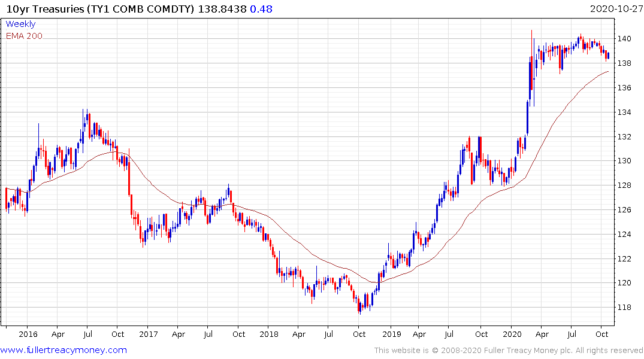Click the 132 price axis label

tap(624, 136)
